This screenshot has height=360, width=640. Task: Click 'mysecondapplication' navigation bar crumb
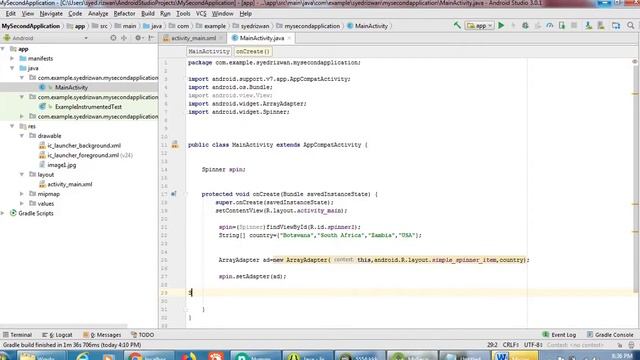pyautogui.click(x=309, y=26)
